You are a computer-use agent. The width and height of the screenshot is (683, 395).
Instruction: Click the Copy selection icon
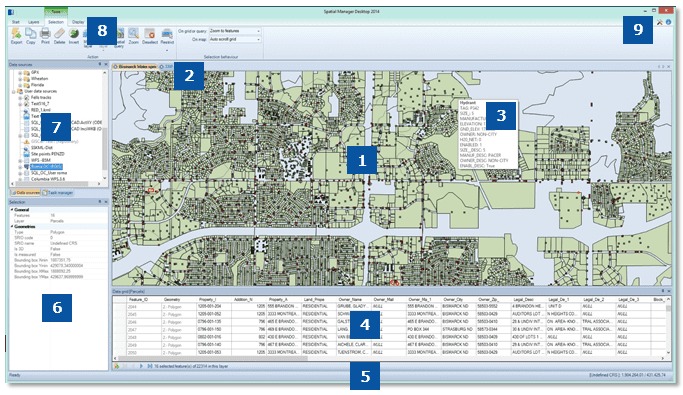[x=30, y=33]
